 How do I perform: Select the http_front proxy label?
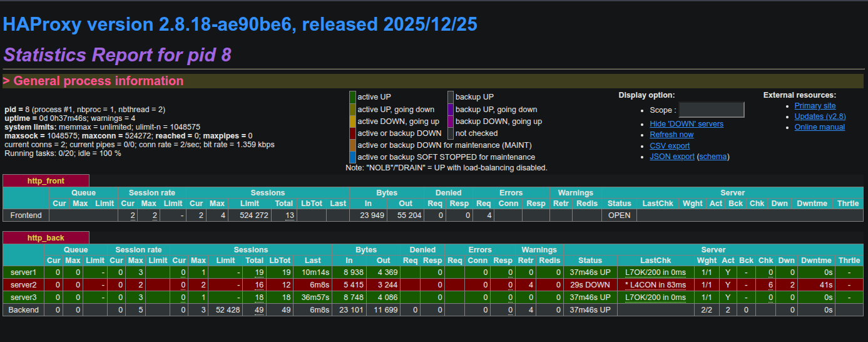(x=46, y=181)
